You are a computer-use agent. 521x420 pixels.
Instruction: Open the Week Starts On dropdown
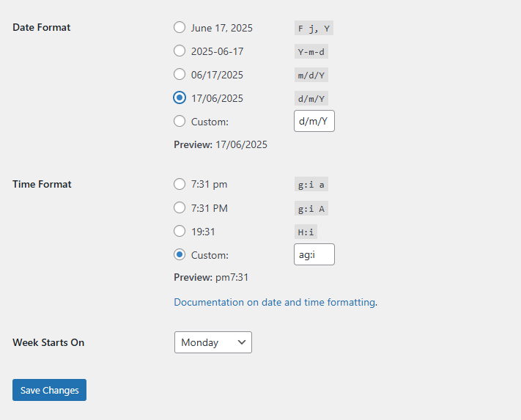tap(213, 342)
